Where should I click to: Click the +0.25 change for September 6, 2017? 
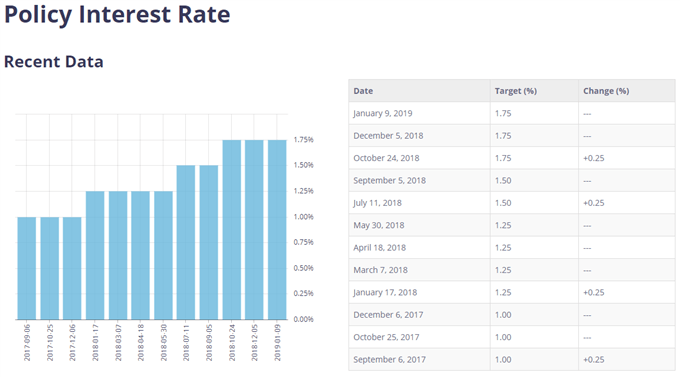[x=594, y=360]
